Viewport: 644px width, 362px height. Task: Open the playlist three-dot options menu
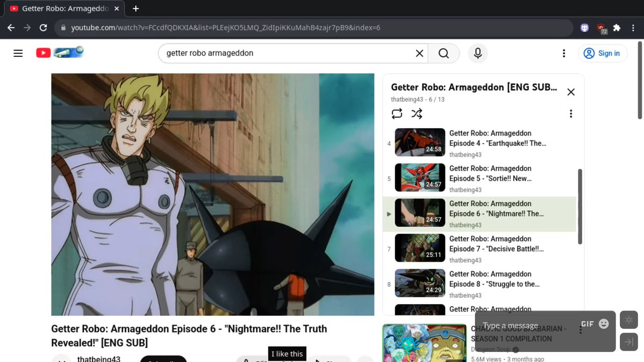(571, 114)
